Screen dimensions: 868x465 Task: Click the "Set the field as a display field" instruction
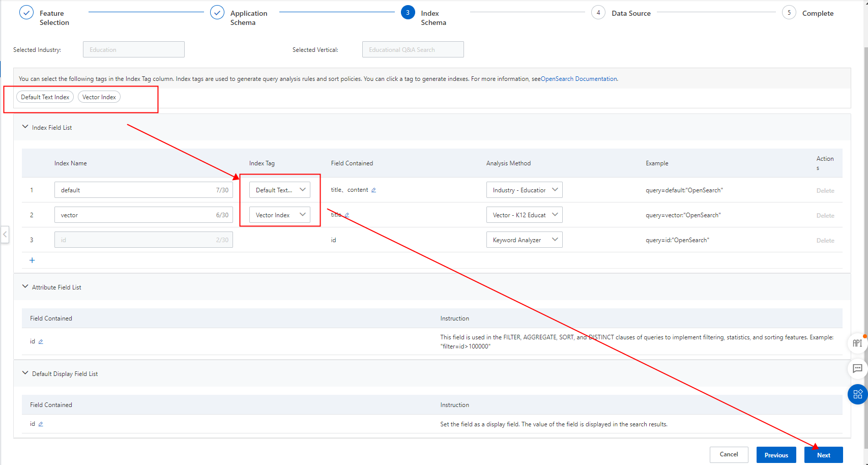[x=554, y=424]
